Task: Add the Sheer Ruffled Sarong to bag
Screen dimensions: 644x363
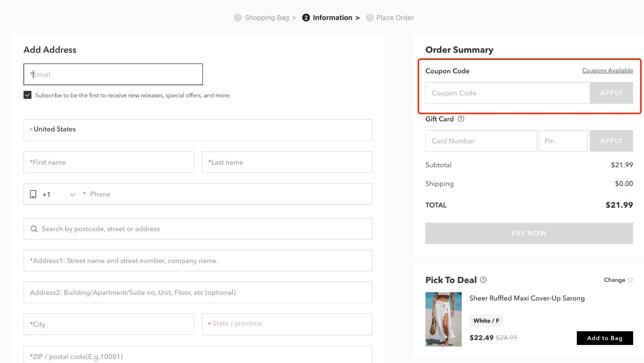Action: click(x=605, y=338)
